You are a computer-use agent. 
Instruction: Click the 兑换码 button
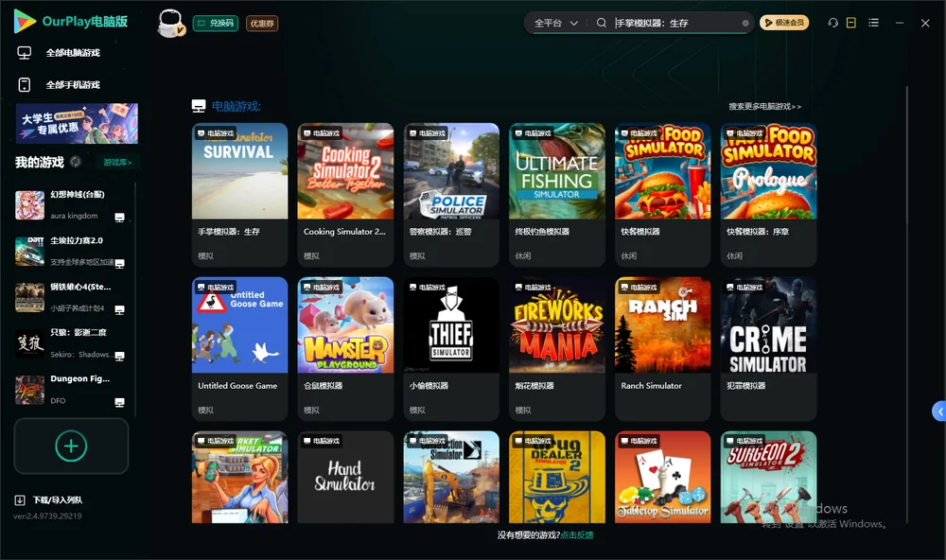[216, 23]
